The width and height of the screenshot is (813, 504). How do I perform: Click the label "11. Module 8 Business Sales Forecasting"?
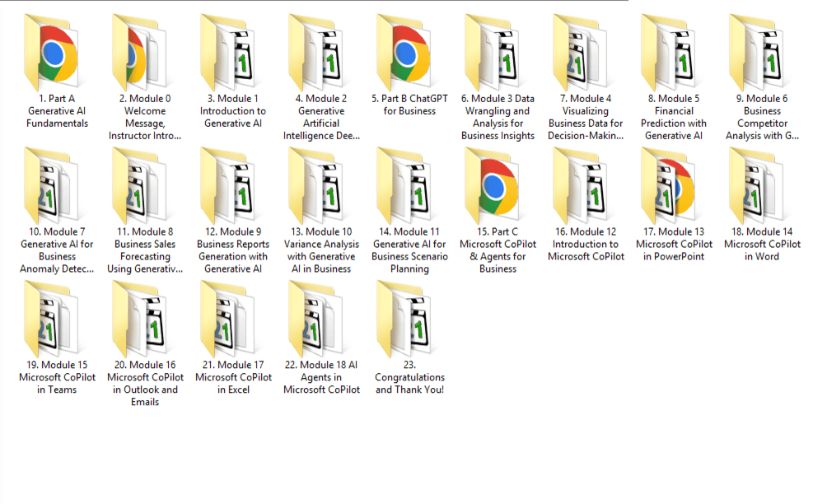[145, 250]
